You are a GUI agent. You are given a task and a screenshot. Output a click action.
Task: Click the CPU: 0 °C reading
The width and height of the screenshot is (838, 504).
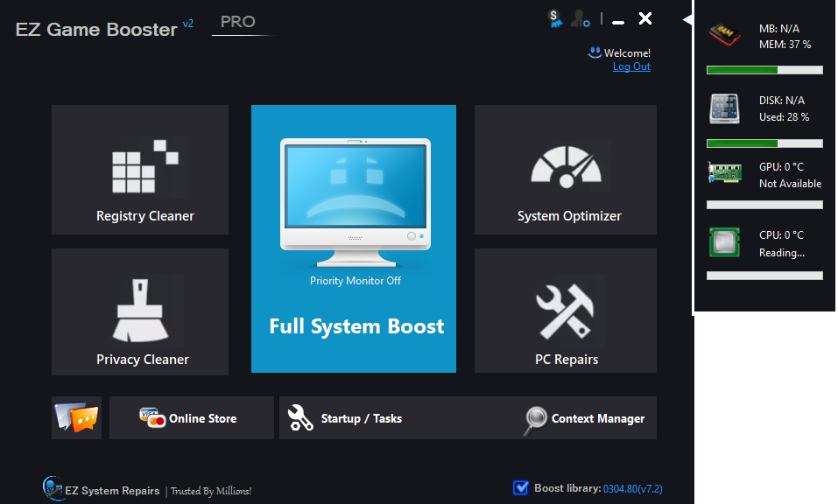coord(781,234)
